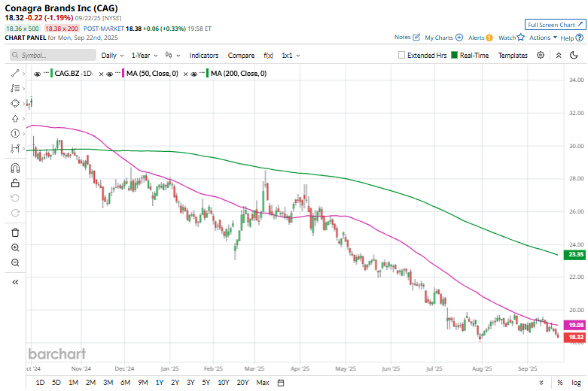Open the Actions dropdown menu

543,38
